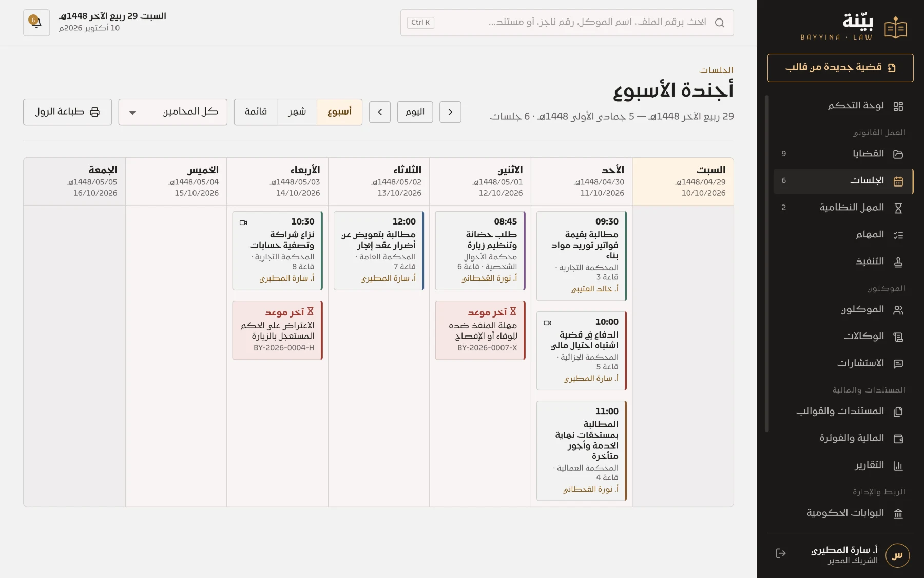Click the chat icon for الاستشارات
This screenshot has width=924, height=578.
coord(898,364)
